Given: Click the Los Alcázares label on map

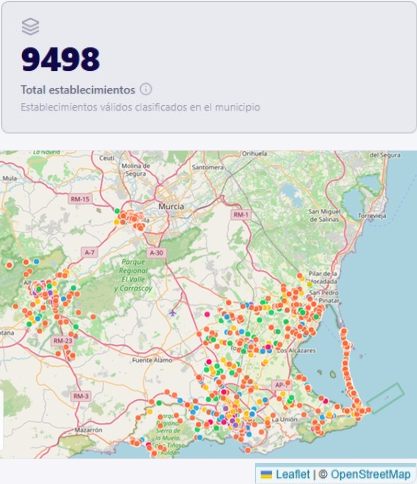Looking at the screenshot, I should coord(296,351).
